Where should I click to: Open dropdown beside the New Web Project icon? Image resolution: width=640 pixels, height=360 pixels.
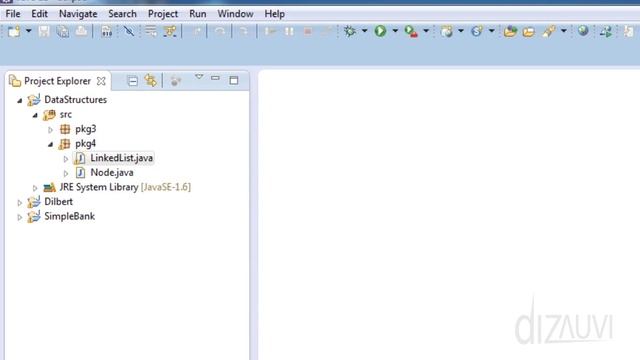click(461, 31)
